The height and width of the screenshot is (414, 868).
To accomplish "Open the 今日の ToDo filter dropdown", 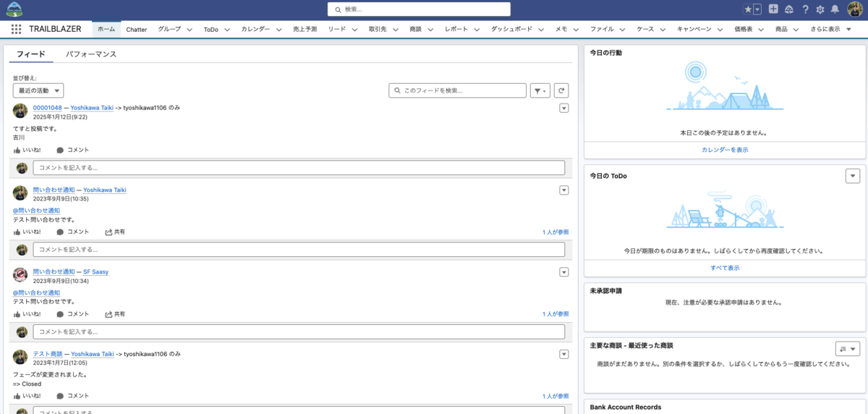I will click(x=852, y=176).
